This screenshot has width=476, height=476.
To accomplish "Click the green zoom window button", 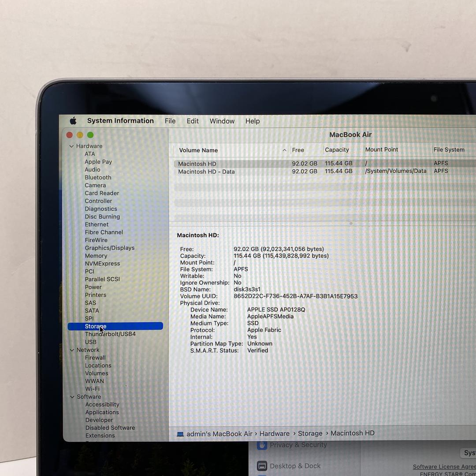I will click(x=90, y=135).
